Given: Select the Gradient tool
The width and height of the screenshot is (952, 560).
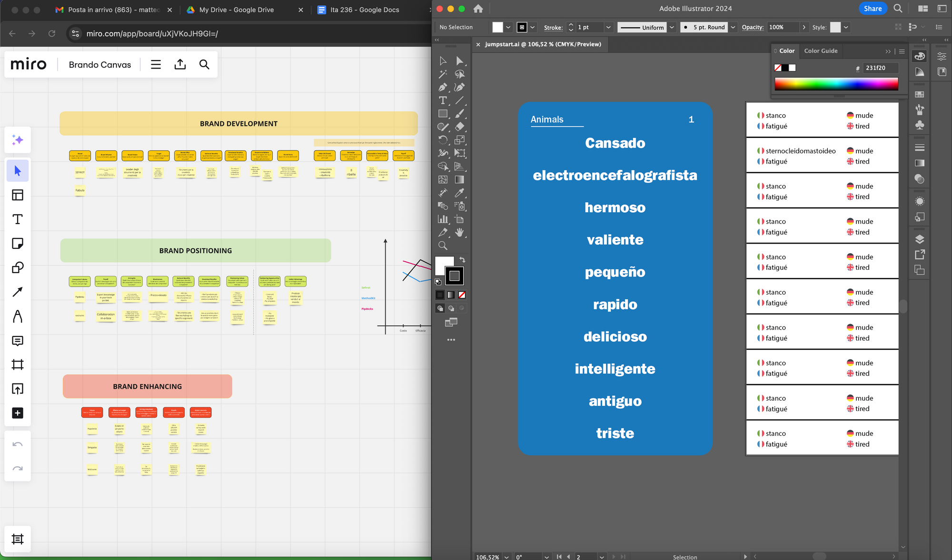Looking at the screenshot, I should point(459,180).
